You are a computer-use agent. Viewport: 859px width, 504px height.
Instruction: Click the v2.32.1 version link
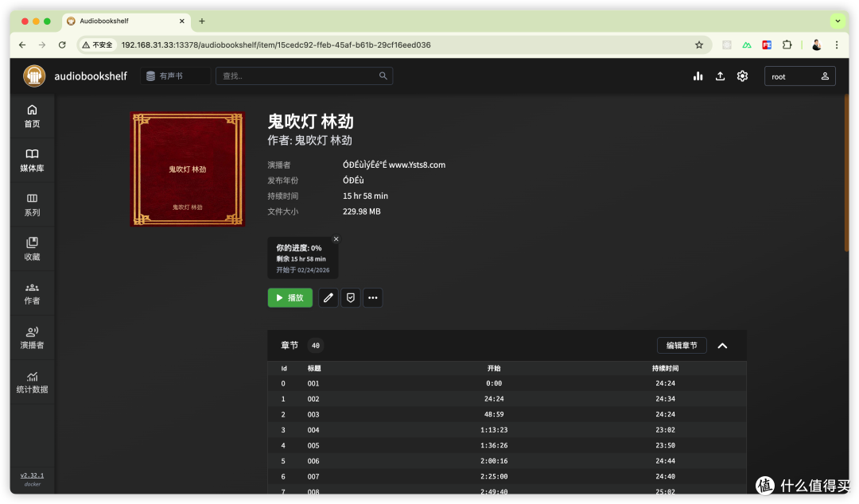coord(32,475)
